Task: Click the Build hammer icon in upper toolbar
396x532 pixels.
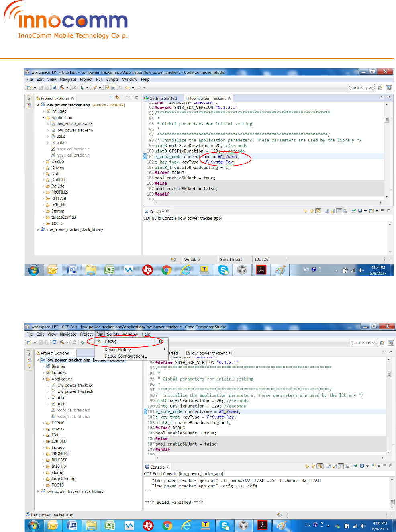Action: (x=62, y=88)
